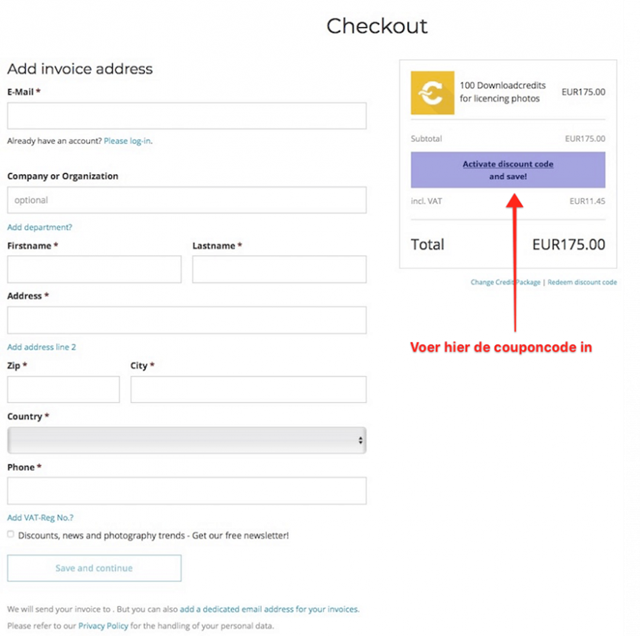
Task: Focus the Phone number field
Action: pyautogui.click(x=186, y=491)
